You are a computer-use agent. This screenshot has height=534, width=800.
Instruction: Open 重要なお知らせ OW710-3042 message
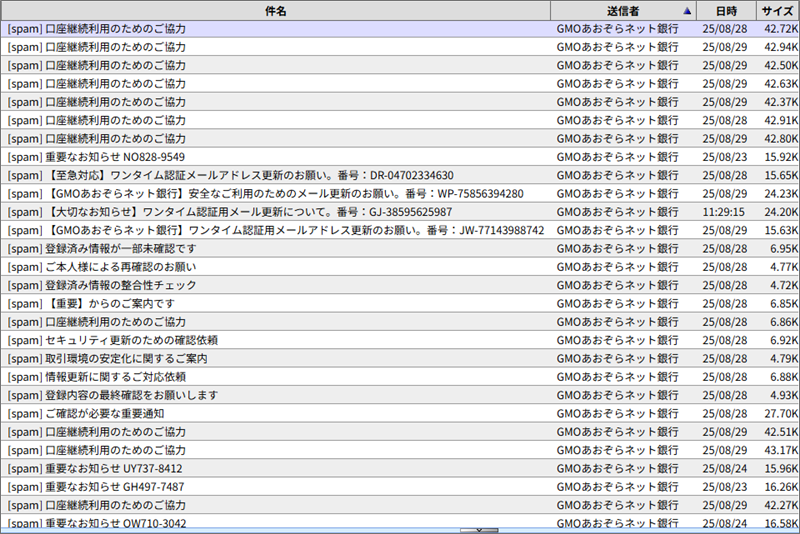(x=400, y=522)
